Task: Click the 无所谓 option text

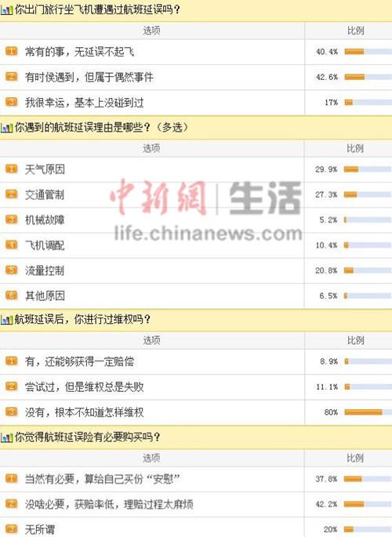Action: coord(40,530)
